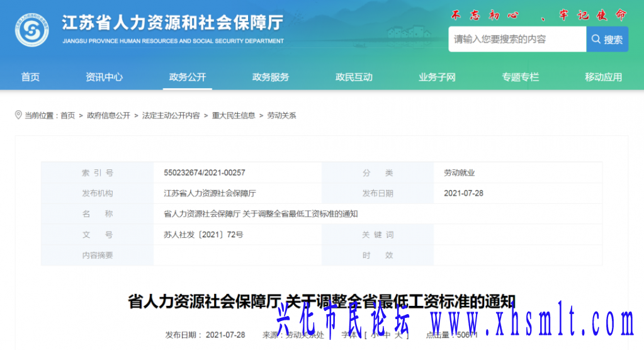Click the location pin icon in breadcrumb
Screen dimensions: 644x350
(x=18, y=115)
